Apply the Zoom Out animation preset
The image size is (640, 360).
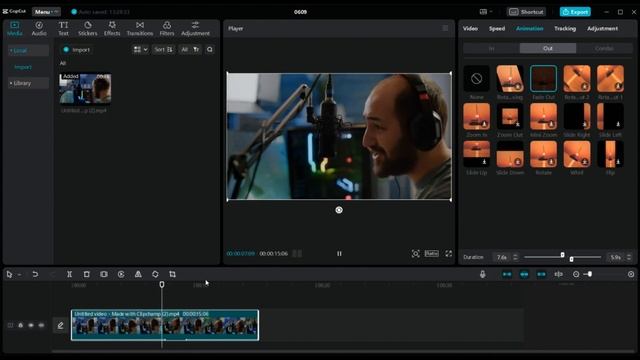pos(510,116)
